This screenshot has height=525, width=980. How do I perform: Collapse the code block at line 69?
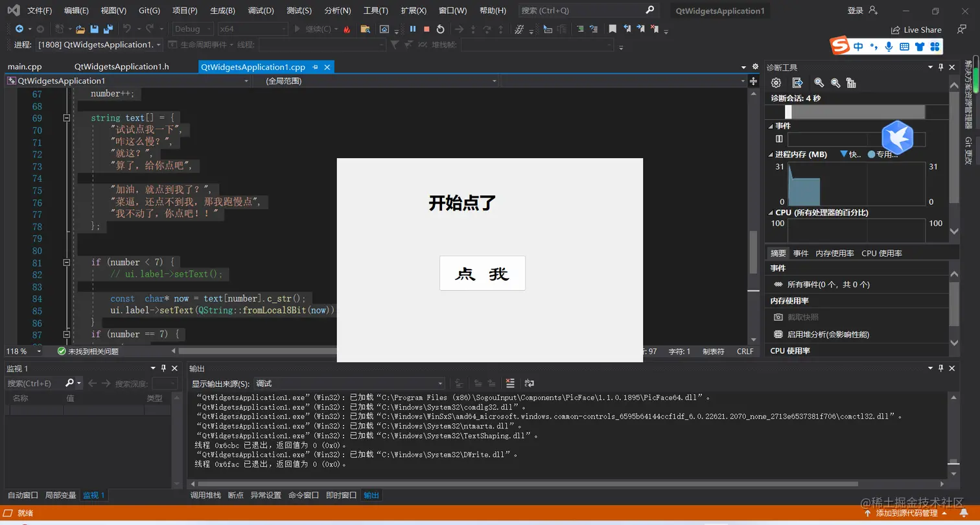tap(66, 118)
